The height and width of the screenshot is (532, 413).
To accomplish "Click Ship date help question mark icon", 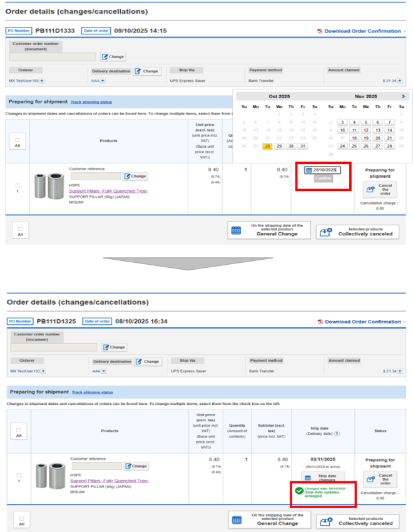I will click(337, 434).
